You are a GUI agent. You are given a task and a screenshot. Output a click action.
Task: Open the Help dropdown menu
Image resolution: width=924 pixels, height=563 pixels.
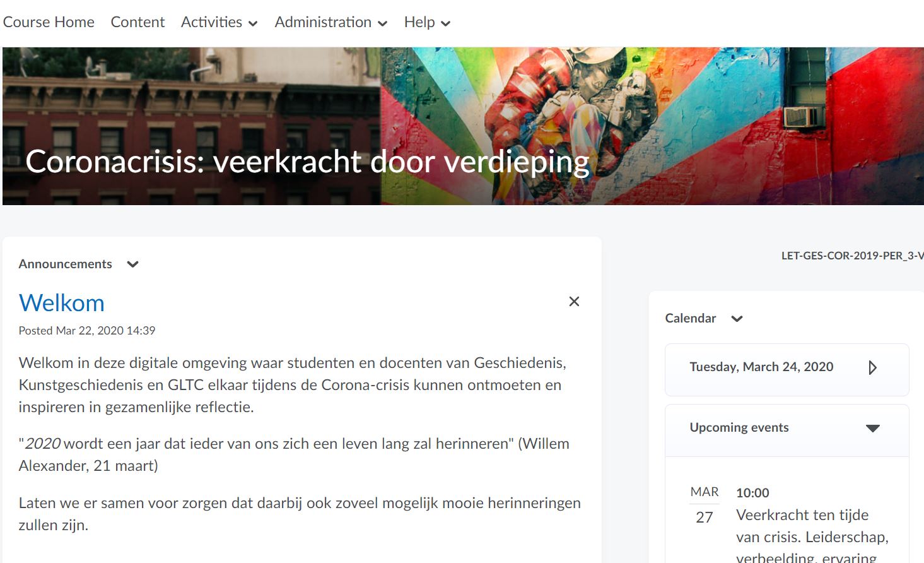pyautogui.click(x=427, y=22)
